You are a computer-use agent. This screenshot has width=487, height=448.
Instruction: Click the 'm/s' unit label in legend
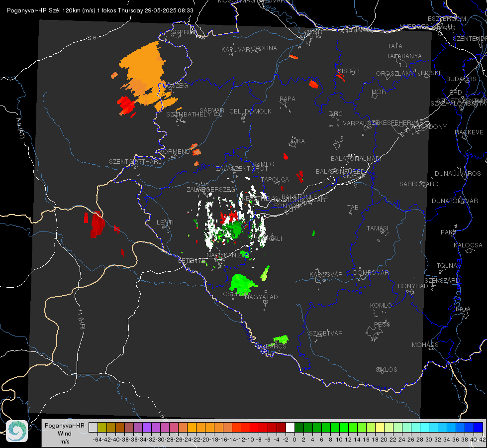click(65, 442)
